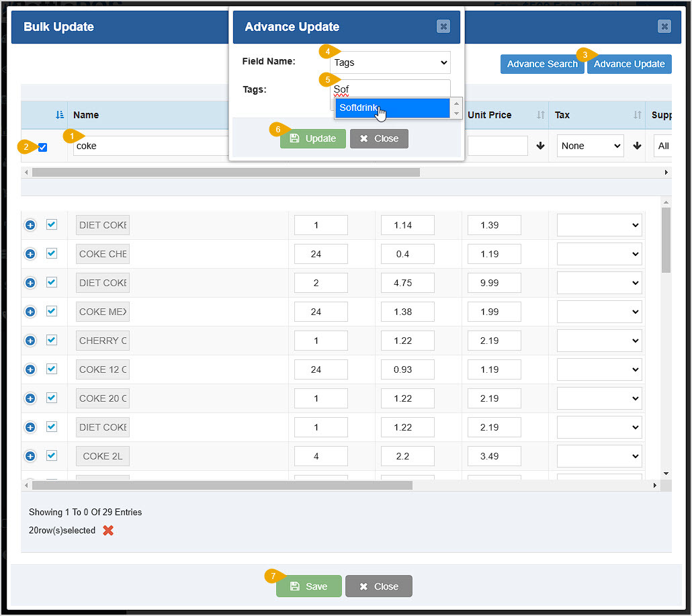Image resolution: width=692 pixels, height=616 pixels.
Task: Expand the COKE 2L row details
Action: coord(30,455)
